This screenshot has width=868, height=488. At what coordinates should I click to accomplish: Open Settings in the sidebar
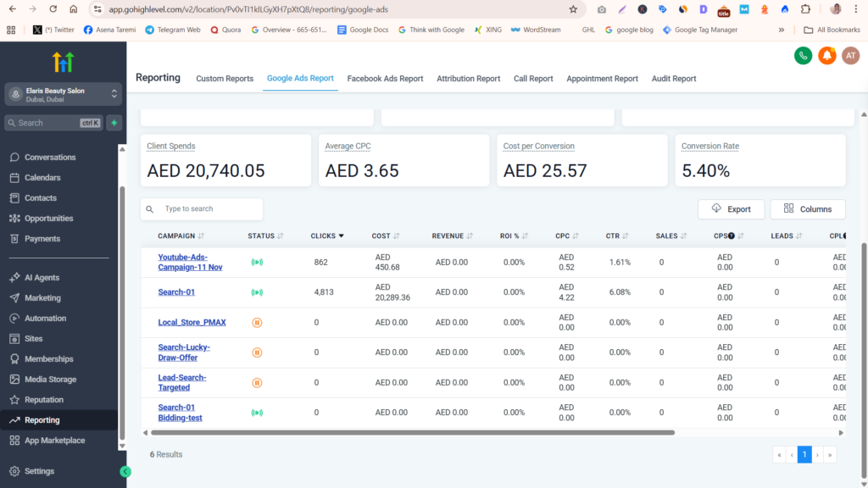pos(39,471)
